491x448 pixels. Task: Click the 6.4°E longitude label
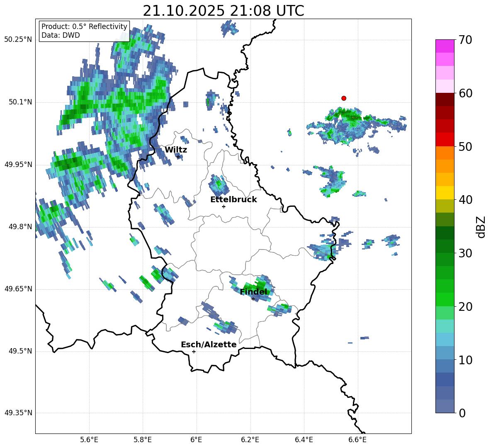(304, 440)
